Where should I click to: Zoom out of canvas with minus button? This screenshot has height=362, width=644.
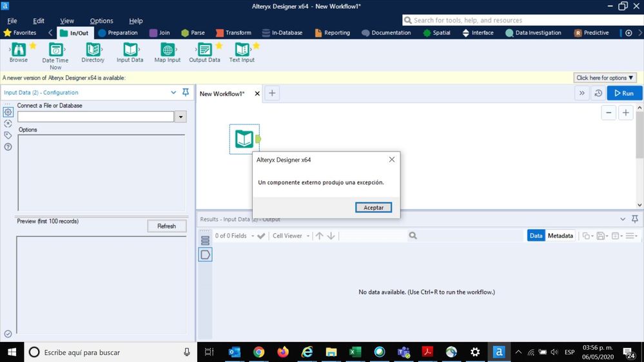(x=609, y=113)
